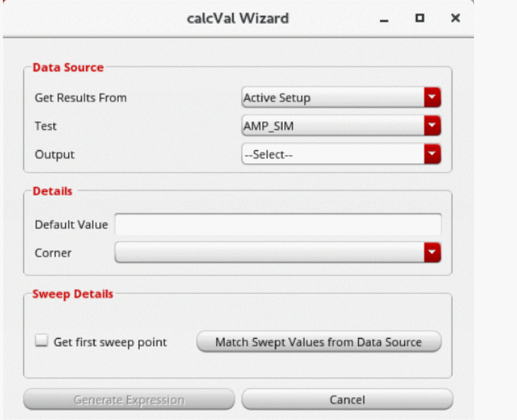Open the Active Setup combo box text

(x=332, y=98)
